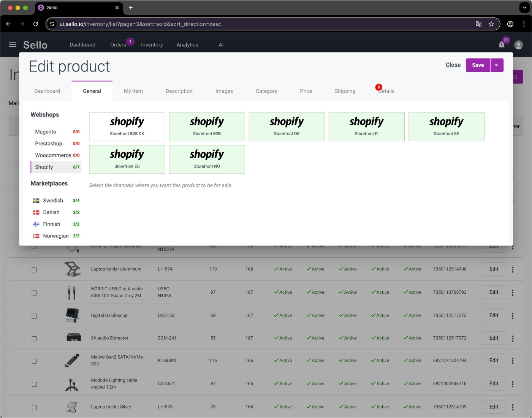This screenshot has width=532, height=418.
Task: Switch to the Images tab
Action: click(x=224, y=91)
